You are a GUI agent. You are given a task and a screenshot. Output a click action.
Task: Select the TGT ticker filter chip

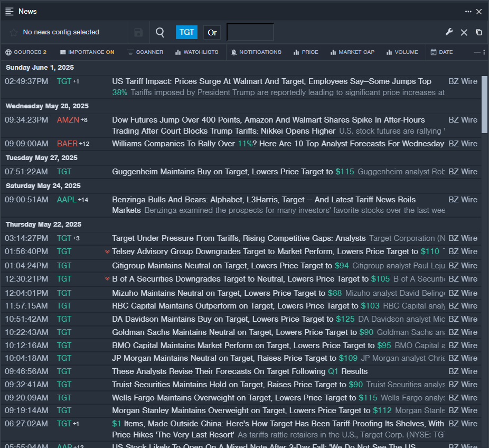(186, 32)
